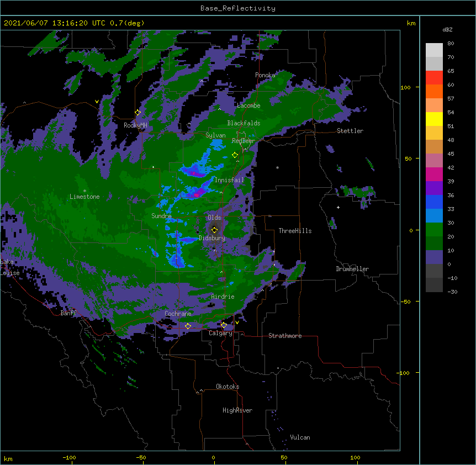Click the Vulcan city label
Image resolution: width=476 pixels, height=465 pixels.
click(300, 437)
